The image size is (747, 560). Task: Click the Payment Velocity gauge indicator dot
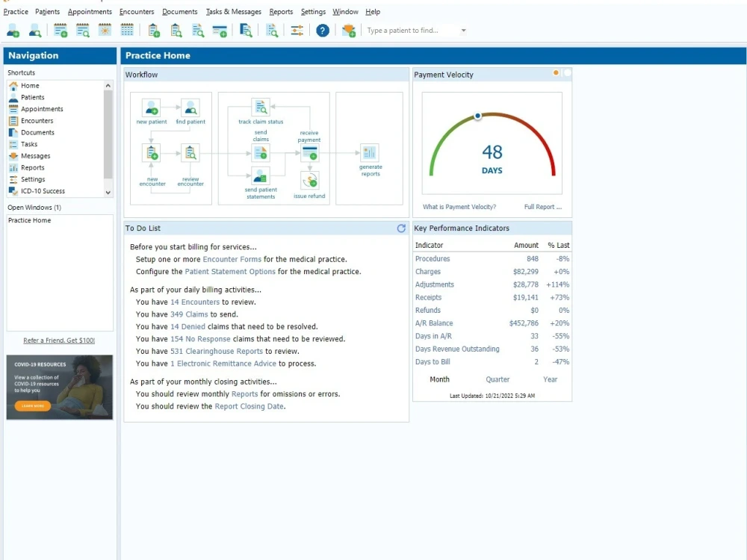[477, 116]
